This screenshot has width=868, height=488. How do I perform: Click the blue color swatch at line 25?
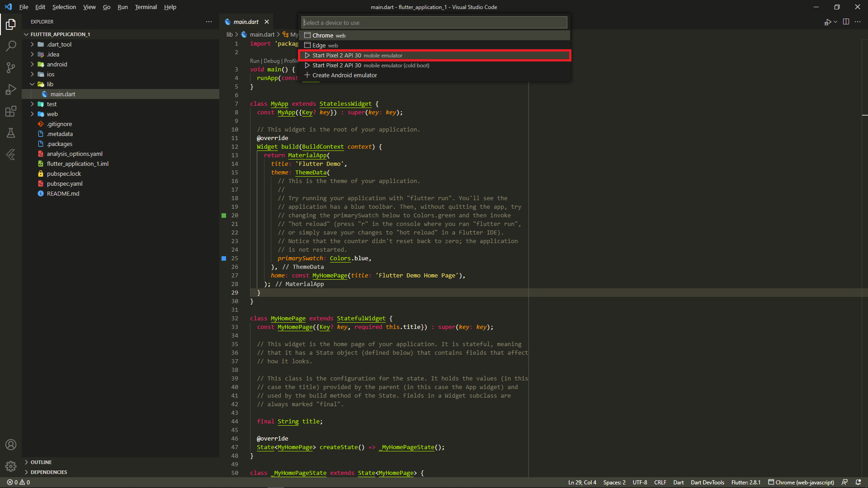pyautogui.click(x=224, y=258)
